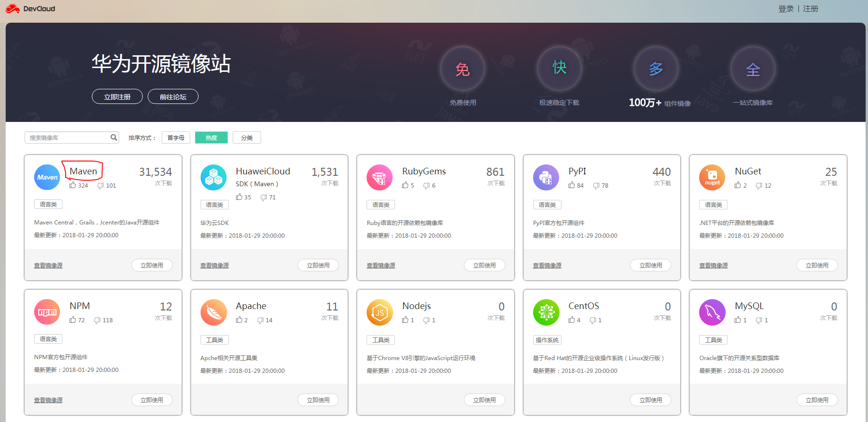This screenshot has width=868, height=422.
Task: Click 立即使用 on PyPI card
Action: (x=651, y=265)
